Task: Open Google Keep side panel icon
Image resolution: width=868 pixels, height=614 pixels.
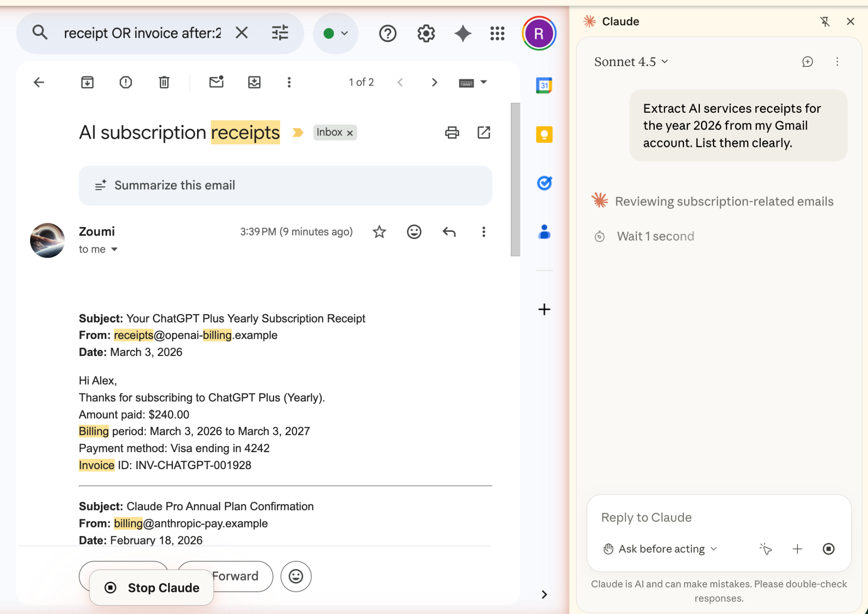Action: [544, 135]
